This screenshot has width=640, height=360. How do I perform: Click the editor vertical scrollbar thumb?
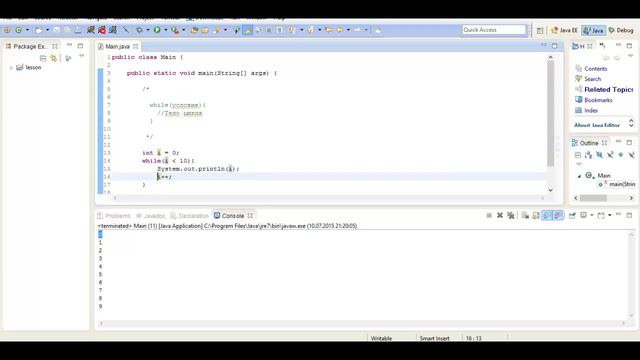pos(550,113)
